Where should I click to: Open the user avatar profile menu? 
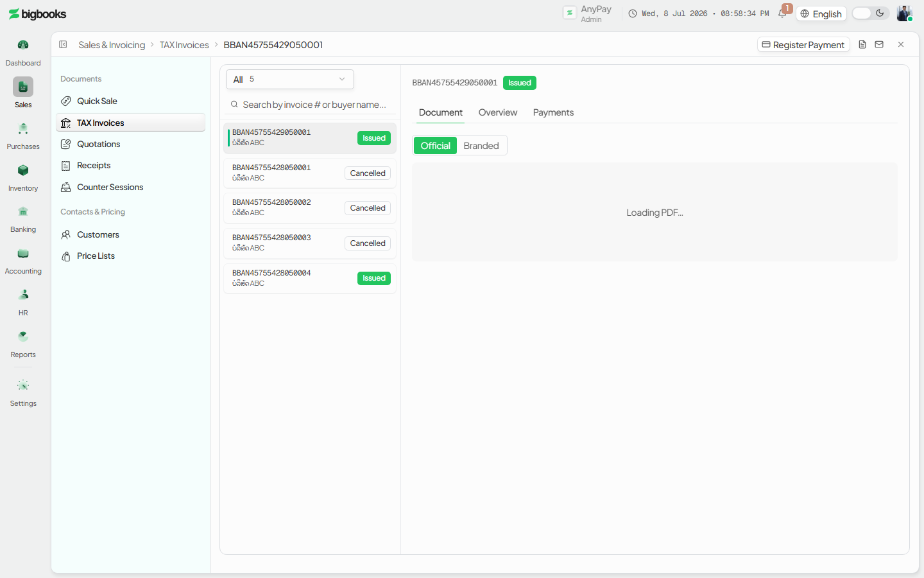905,13
